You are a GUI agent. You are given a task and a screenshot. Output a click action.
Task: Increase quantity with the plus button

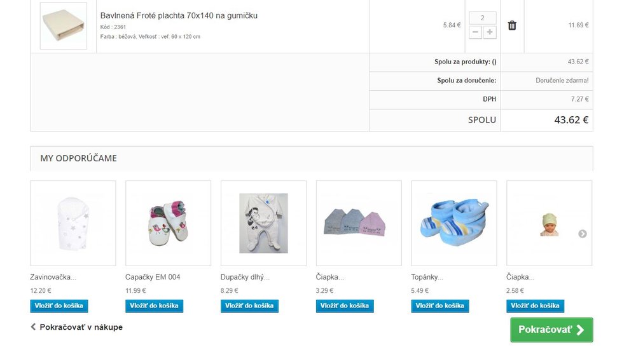[490, 32]
